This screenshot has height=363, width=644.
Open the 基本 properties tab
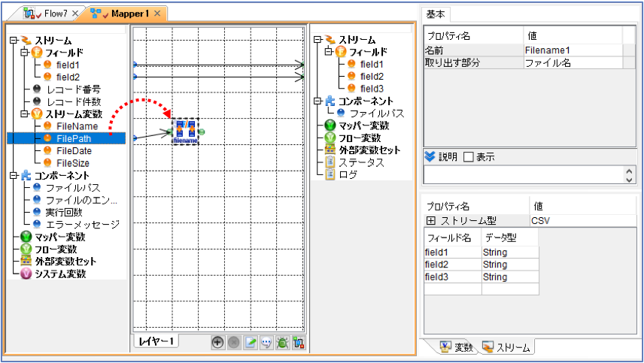click(x=436, y=14)
